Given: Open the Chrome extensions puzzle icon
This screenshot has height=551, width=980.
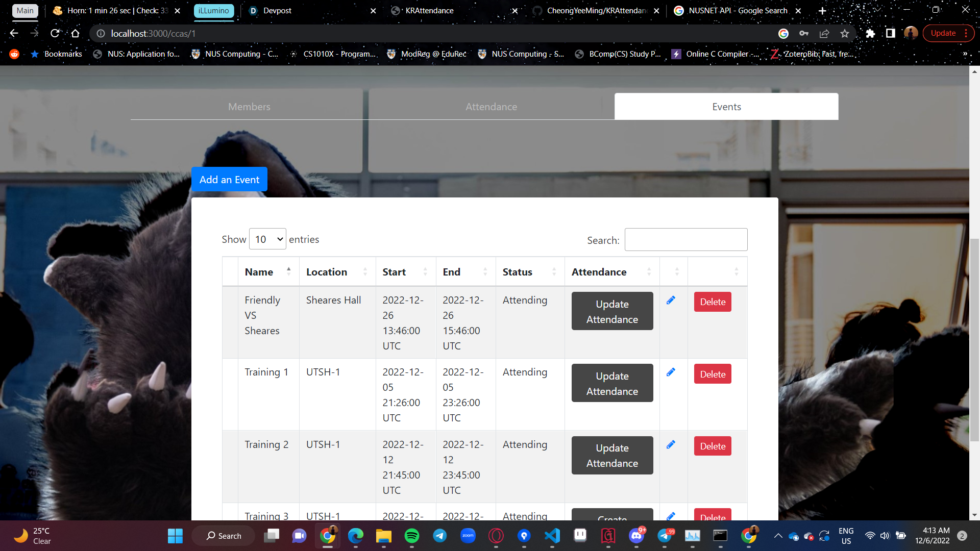Looking at the screenshot, I should pos(870,33).
